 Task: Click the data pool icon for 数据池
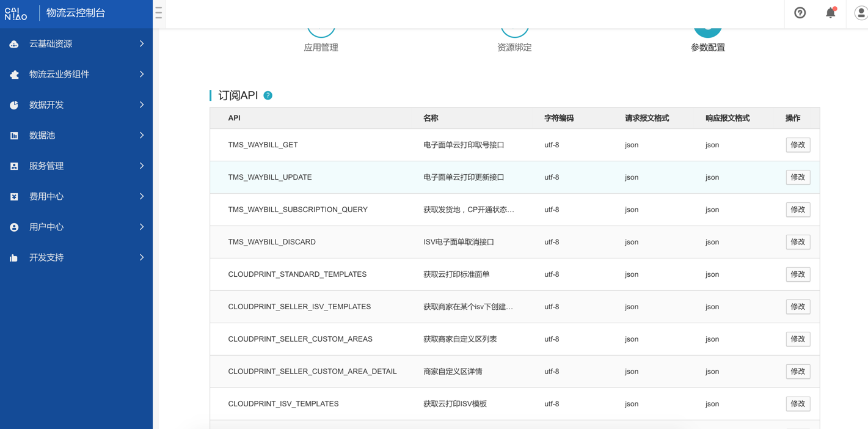(x=14, y=136)
